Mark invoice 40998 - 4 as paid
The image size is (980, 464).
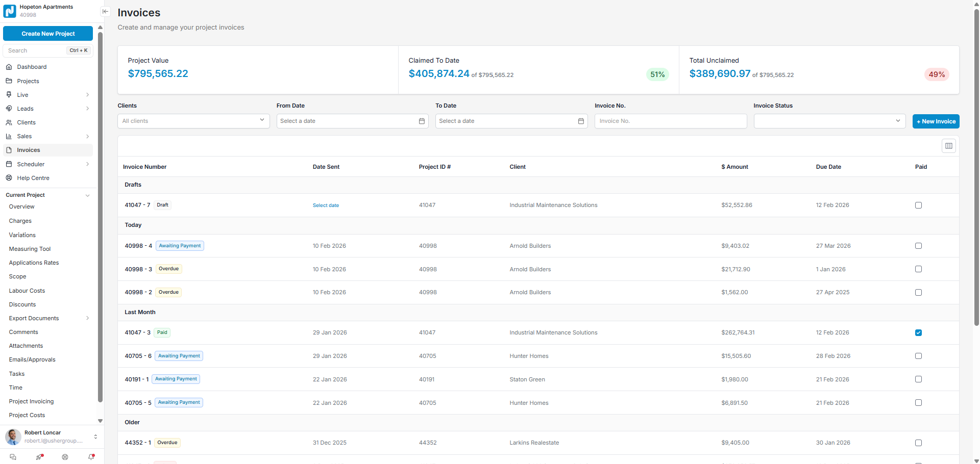(x=918, y=246)
